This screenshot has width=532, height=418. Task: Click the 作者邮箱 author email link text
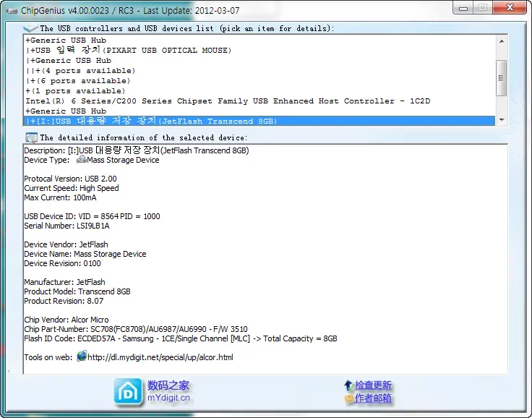[373, 398]
